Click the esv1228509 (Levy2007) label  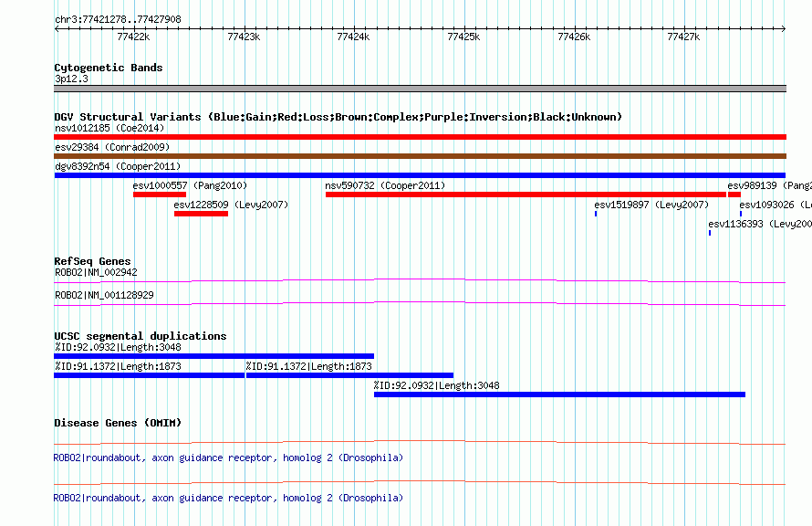(x=231, y=205)
